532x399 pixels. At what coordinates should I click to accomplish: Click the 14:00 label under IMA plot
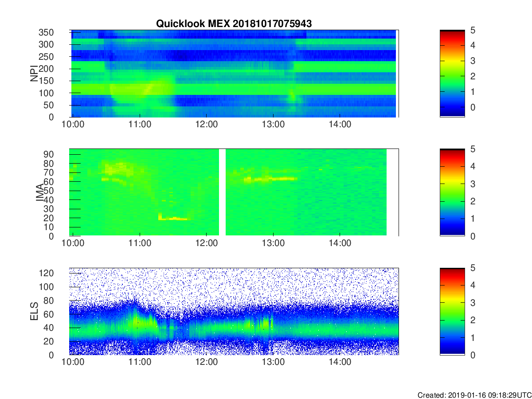[x=340, y=243]
